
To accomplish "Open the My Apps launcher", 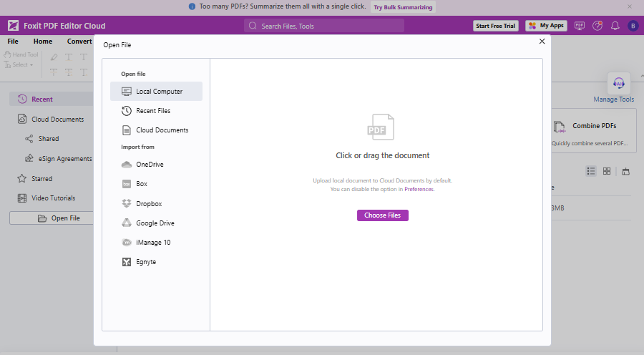I will click(546, 26).
